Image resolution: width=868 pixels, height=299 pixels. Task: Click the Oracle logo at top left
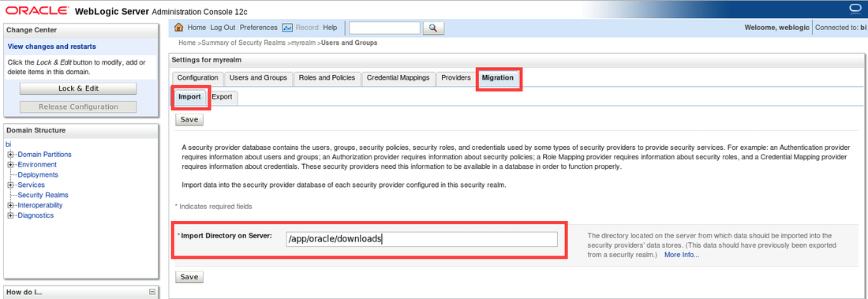coord(36,10)
